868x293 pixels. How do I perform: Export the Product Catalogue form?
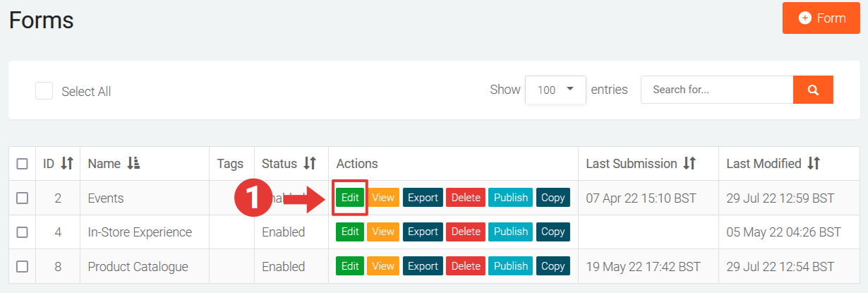pos(423,266)
